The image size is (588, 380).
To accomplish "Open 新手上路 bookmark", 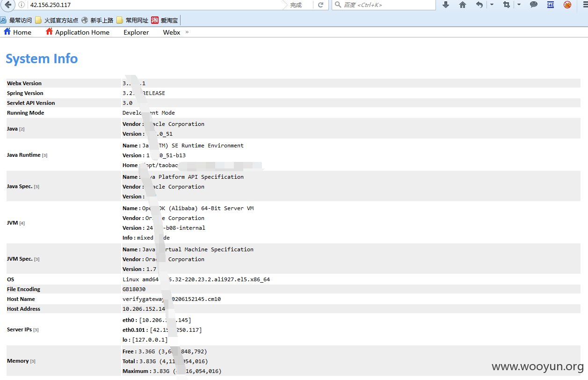I will point(97,20).
